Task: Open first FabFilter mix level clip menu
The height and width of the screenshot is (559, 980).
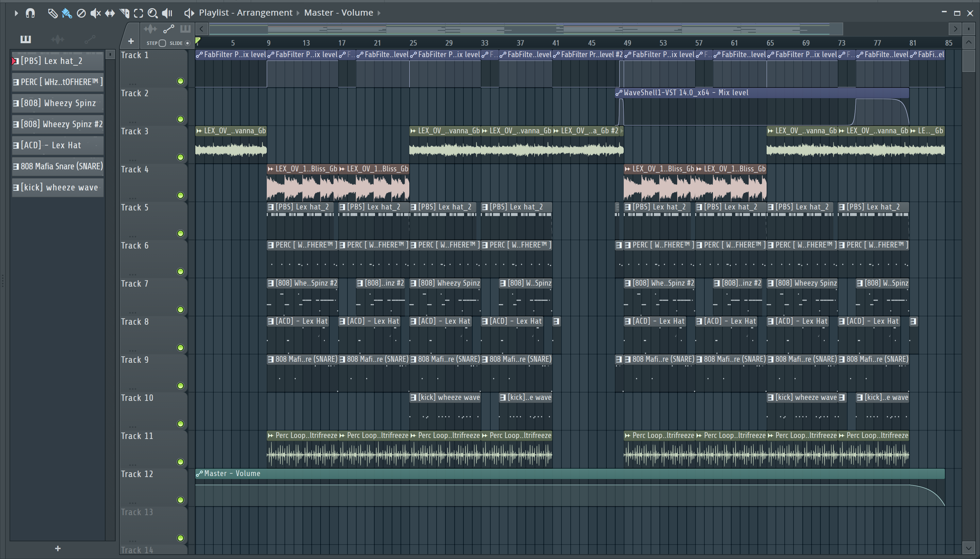Action: tap(199, 55)
